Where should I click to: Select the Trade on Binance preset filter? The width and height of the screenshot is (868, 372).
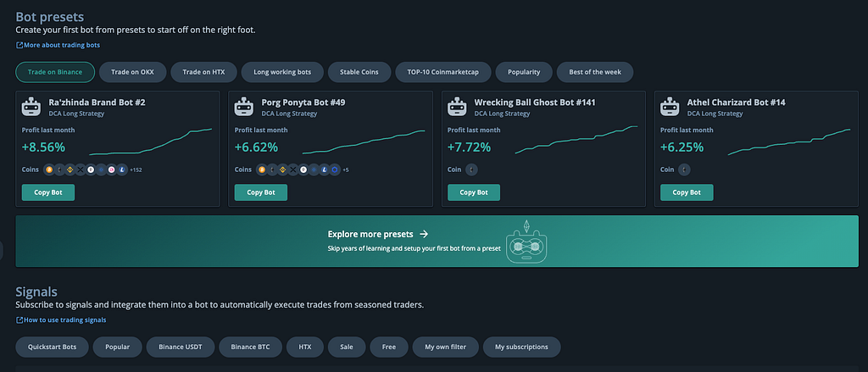tap(55, 72)
